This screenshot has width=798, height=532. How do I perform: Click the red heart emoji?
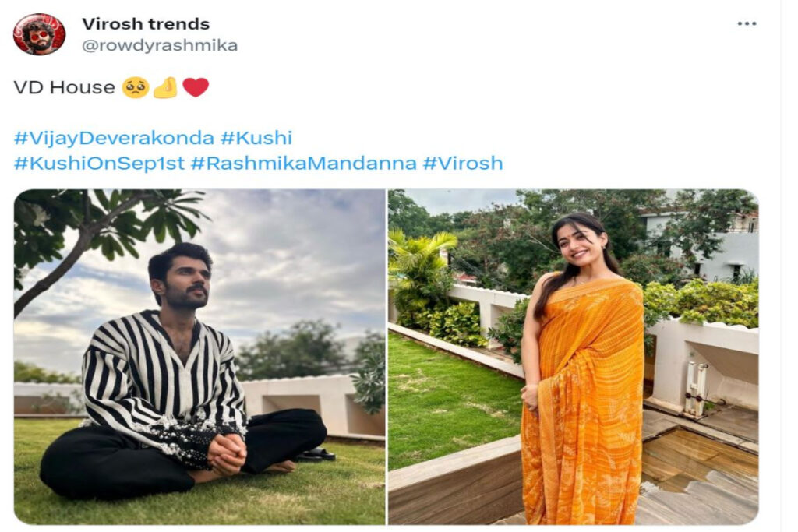(196, 87)
